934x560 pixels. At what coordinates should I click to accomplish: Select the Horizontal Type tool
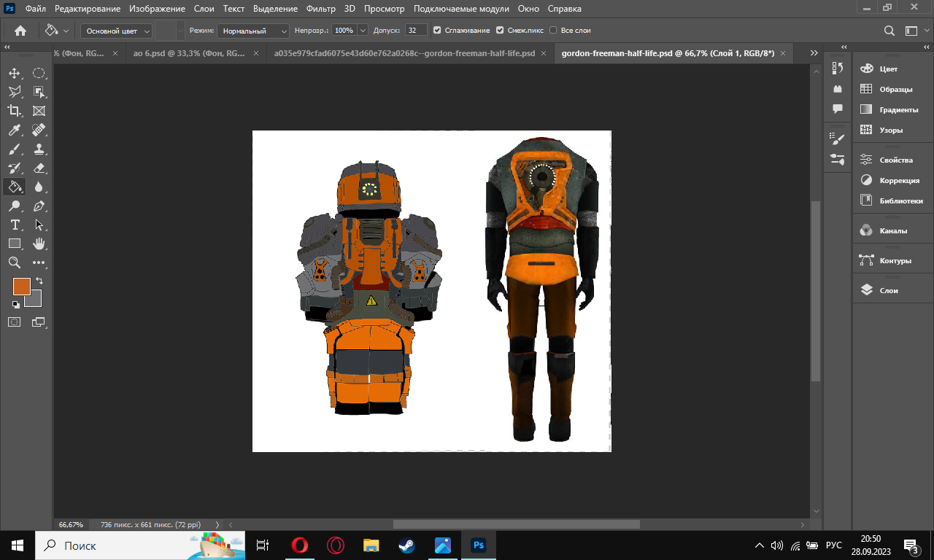14,225
